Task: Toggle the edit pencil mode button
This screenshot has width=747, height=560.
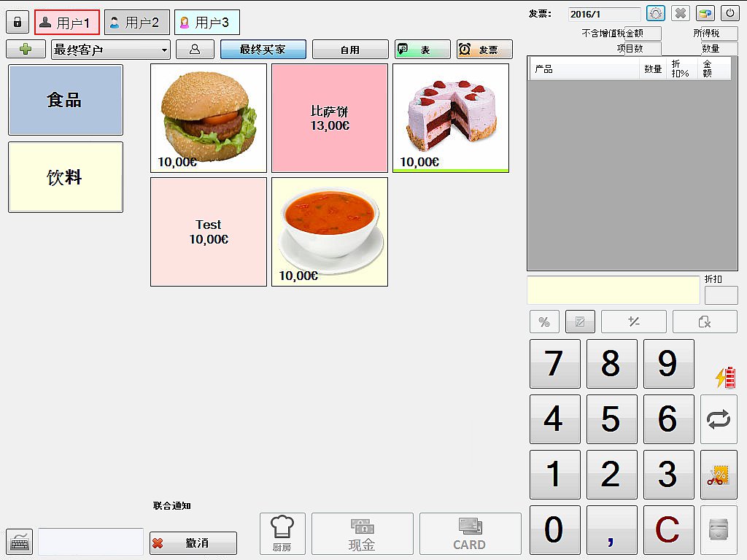Action: point(580,322)
